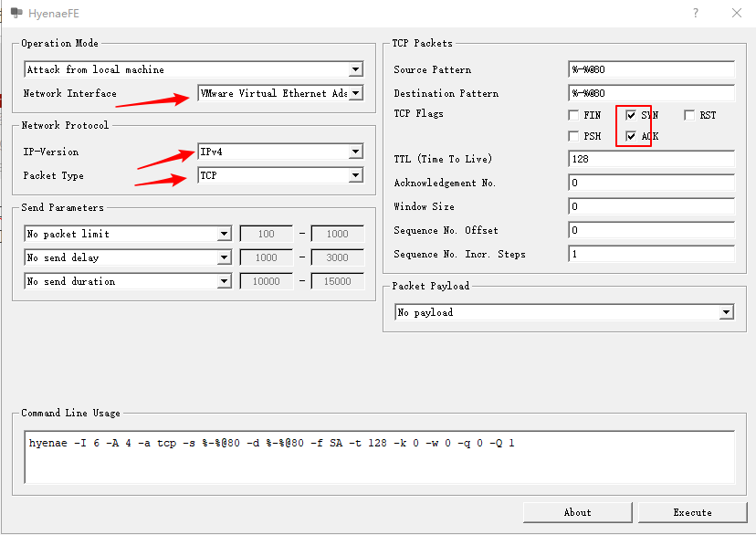Click the "TCP Flags" label

418,114
